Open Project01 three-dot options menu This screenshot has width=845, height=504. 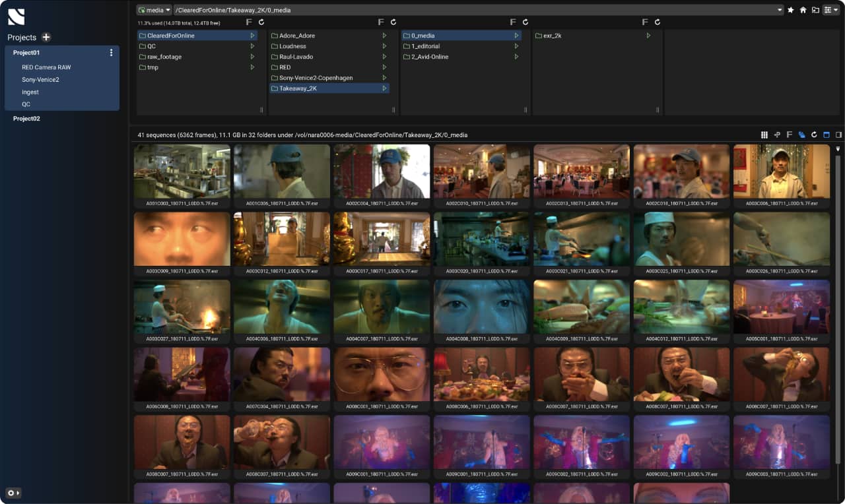[111, 53]
